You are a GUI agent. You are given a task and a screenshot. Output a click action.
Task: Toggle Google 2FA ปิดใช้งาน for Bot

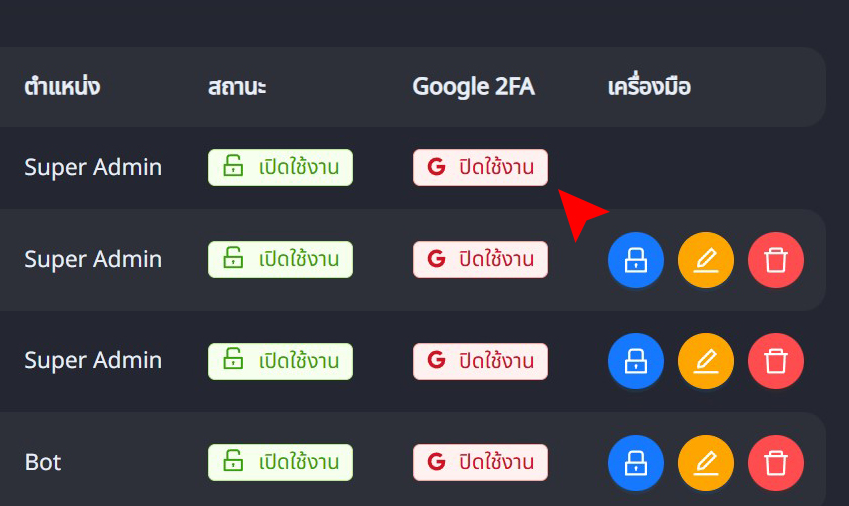coord(480,462)
